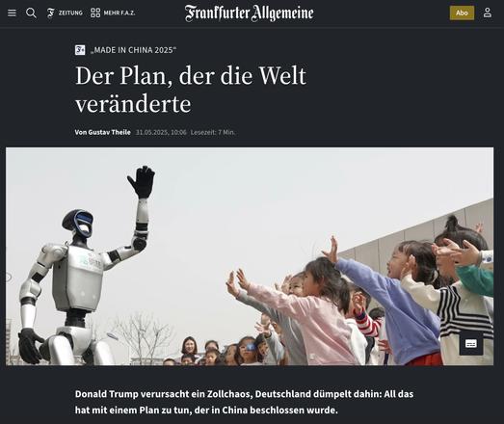The image size is (504, 424).
Task: Open the robot and children article photo
Action: pyautogui.click(x=250, y=256)
